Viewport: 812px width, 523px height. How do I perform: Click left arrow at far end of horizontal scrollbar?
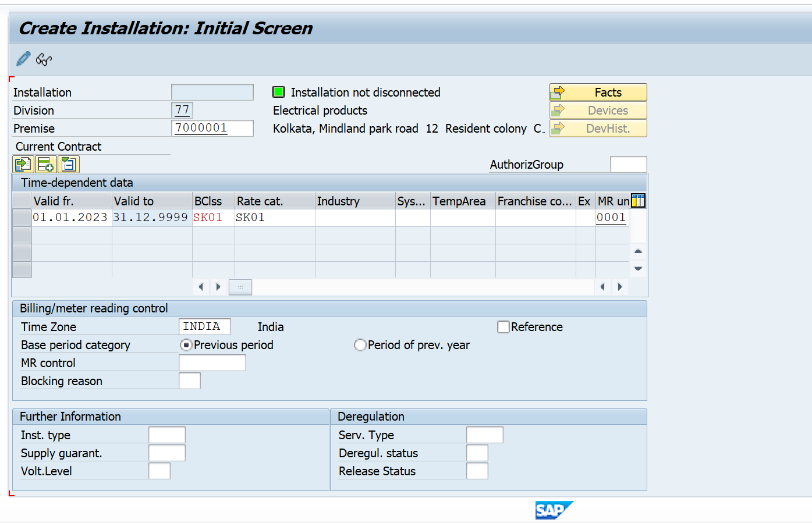pos(603,287)
